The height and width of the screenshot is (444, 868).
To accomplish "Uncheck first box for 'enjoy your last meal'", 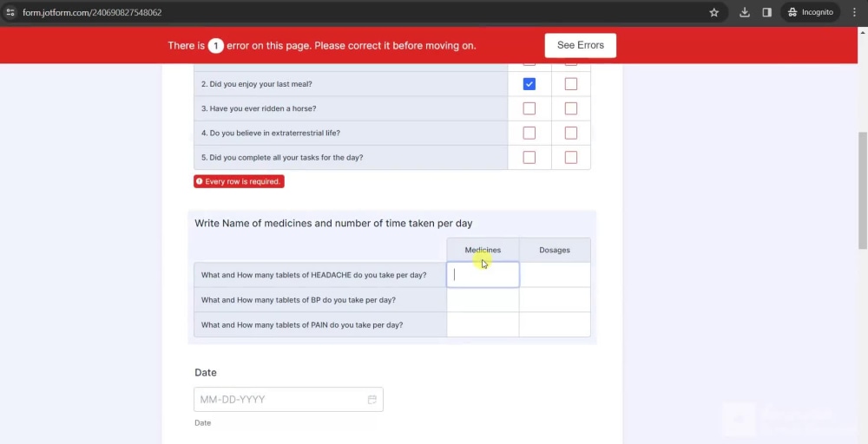I will click(529, 84).
